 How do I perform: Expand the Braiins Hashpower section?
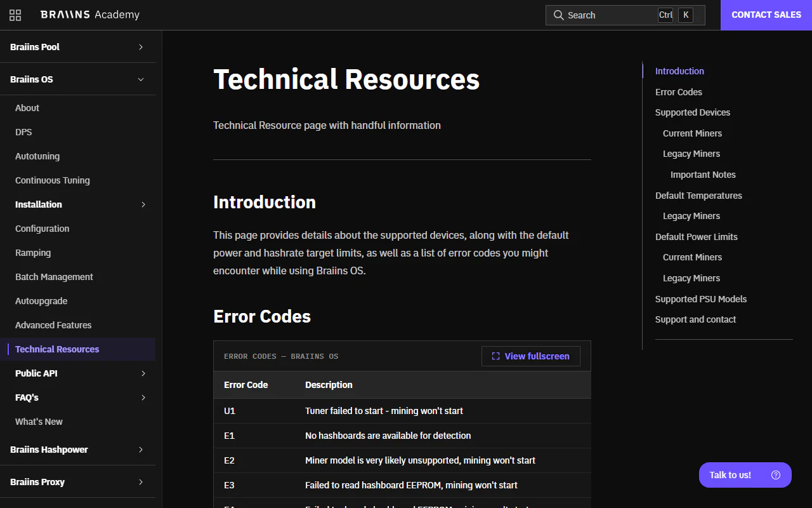pos(77,450)
